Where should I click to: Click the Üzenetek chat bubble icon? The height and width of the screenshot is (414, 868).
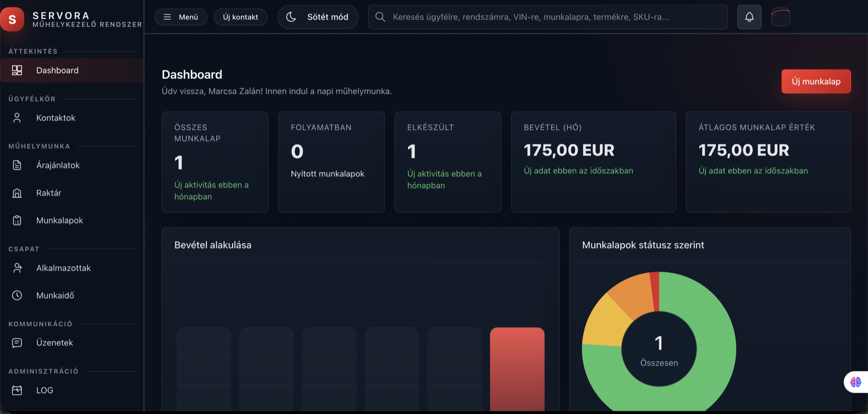point(17,343)
